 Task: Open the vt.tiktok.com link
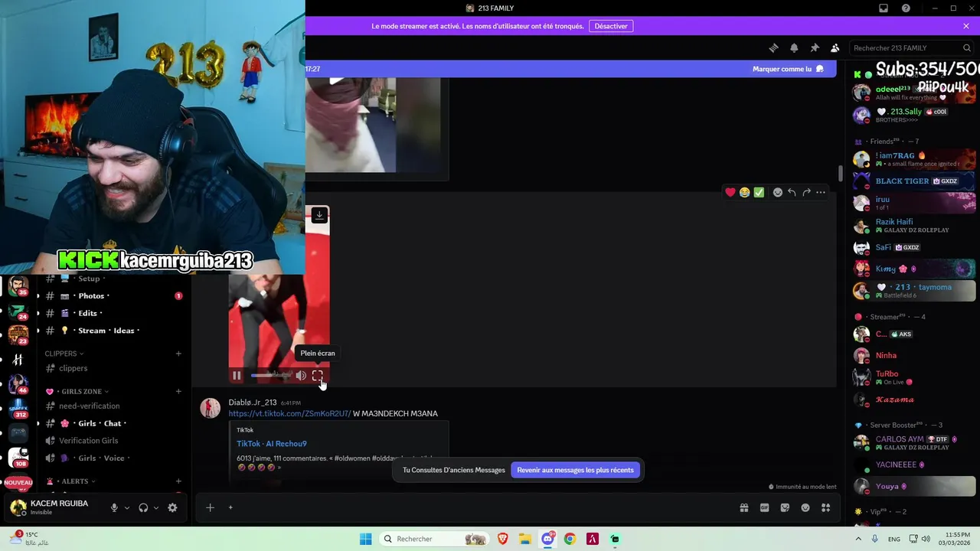(289, 414)
